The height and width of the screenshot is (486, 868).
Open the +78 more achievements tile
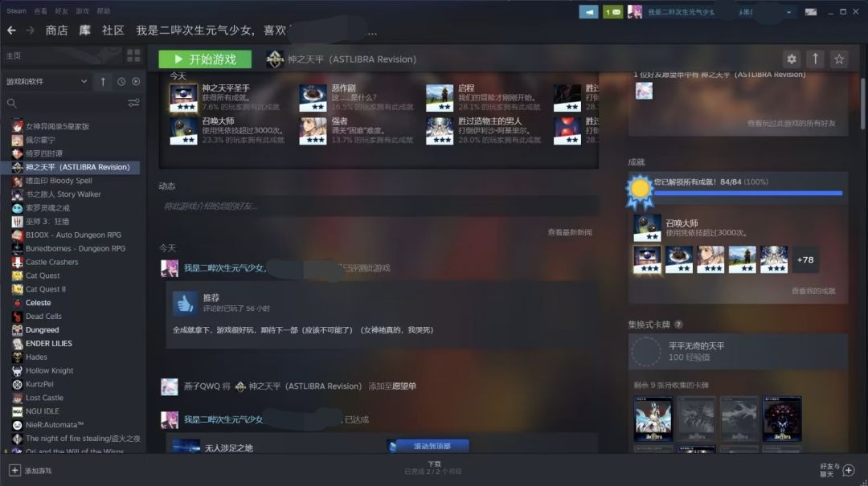805,259
